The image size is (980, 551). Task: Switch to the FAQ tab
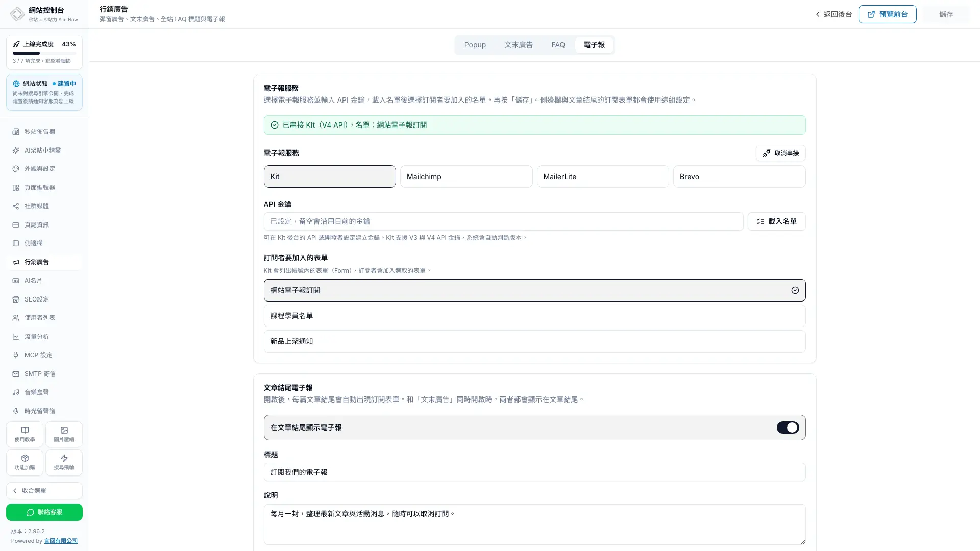click(558, 45)
